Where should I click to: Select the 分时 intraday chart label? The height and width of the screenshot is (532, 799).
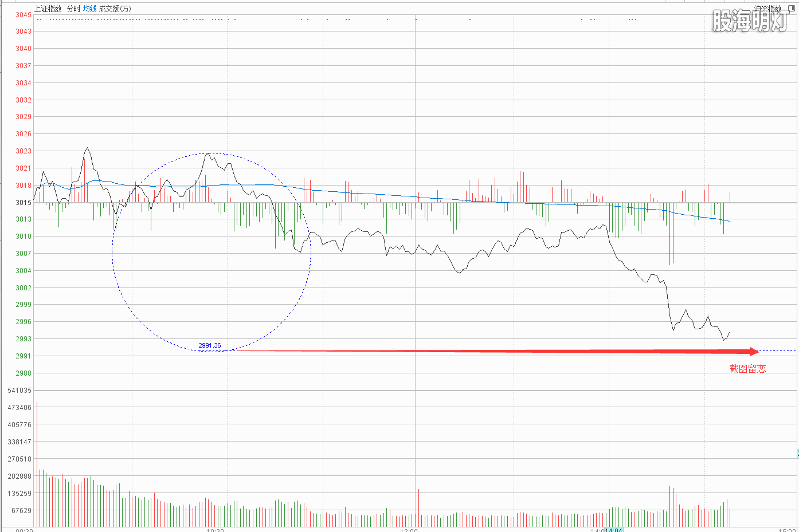[x=74, y=9]
